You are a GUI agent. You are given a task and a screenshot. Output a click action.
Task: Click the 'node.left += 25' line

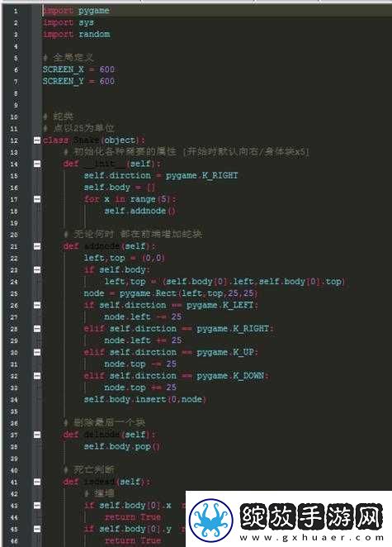143,340
